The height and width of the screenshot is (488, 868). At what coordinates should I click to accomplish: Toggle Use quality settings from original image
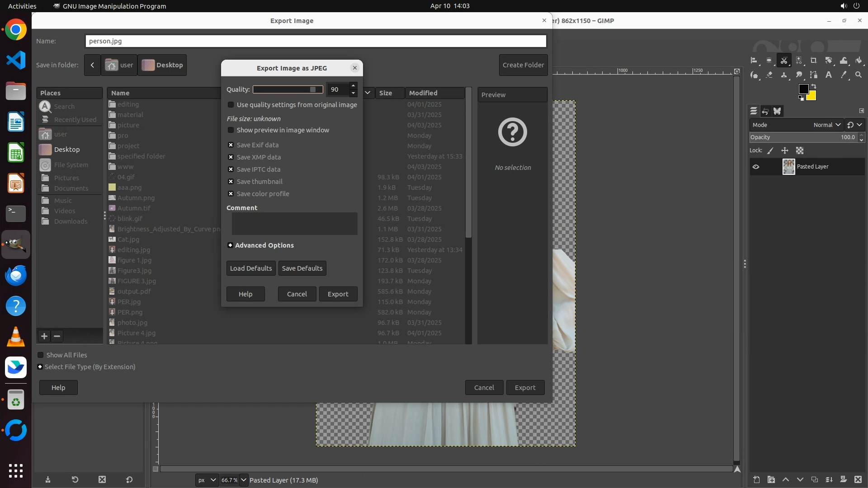(x=231, y=105)
